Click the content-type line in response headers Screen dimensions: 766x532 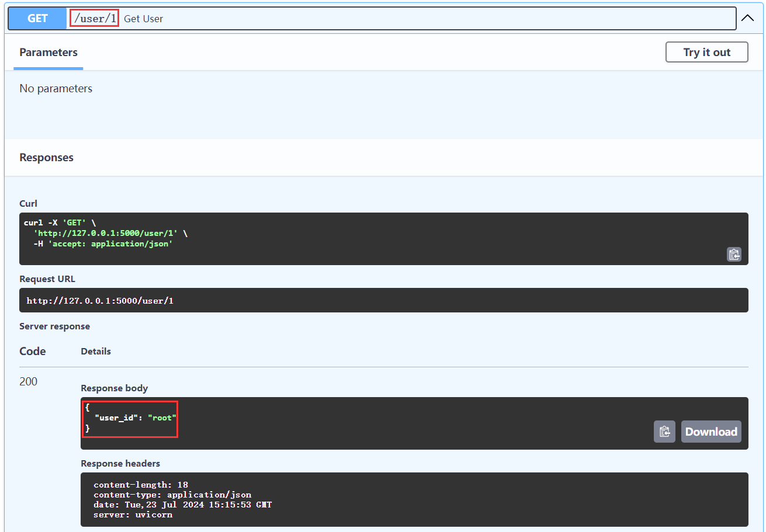(172, 495)
